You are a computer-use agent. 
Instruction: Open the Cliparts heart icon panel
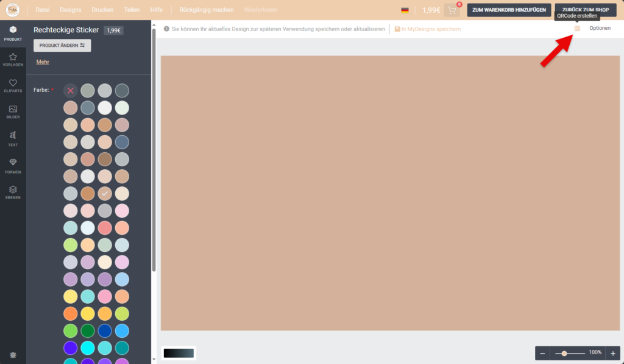[x=13, y=86]
